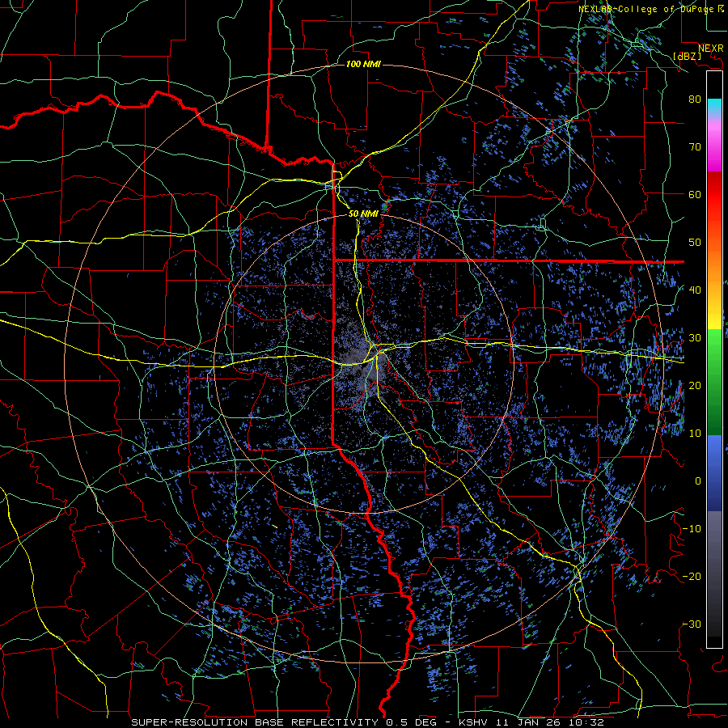
Task: Click the NEXR label near the legend
Action: [711, 49]
